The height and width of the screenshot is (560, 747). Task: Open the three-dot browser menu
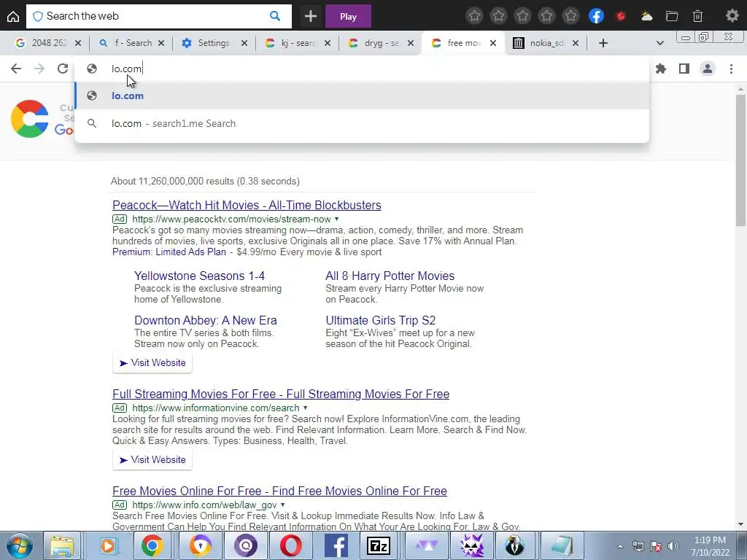[731, 69]
